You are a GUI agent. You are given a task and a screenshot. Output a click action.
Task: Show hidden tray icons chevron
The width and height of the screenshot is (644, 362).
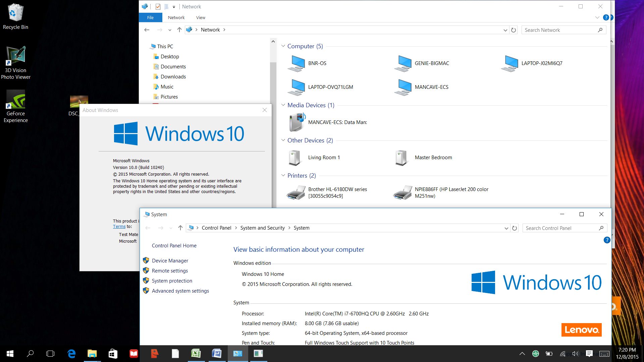click(x=522, y=354)
